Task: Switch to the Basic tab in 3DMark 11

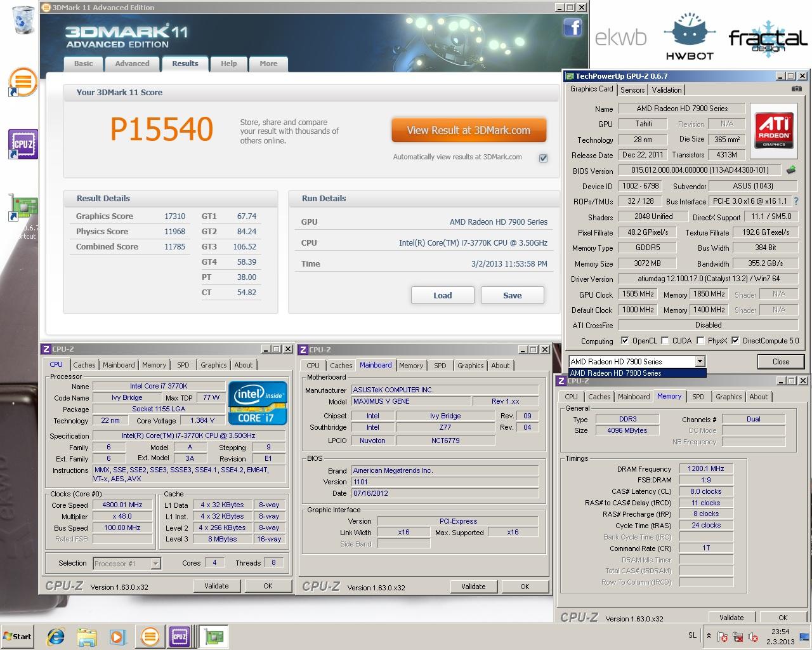Action: pyautogui.click(x=83, y=63)
